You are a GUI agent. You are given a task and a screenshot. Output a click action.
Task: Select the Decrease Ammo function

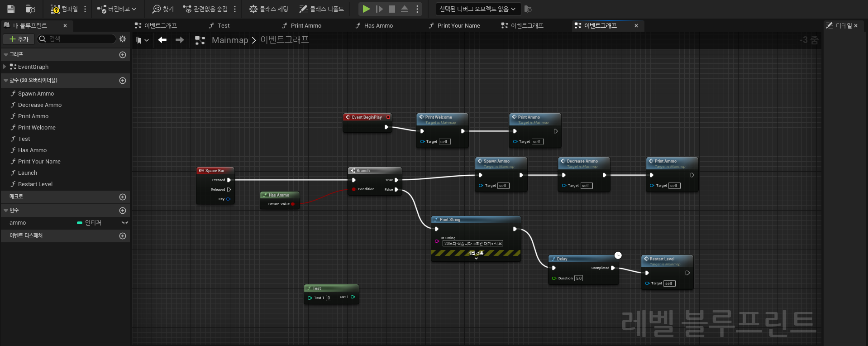click(40, 105)
